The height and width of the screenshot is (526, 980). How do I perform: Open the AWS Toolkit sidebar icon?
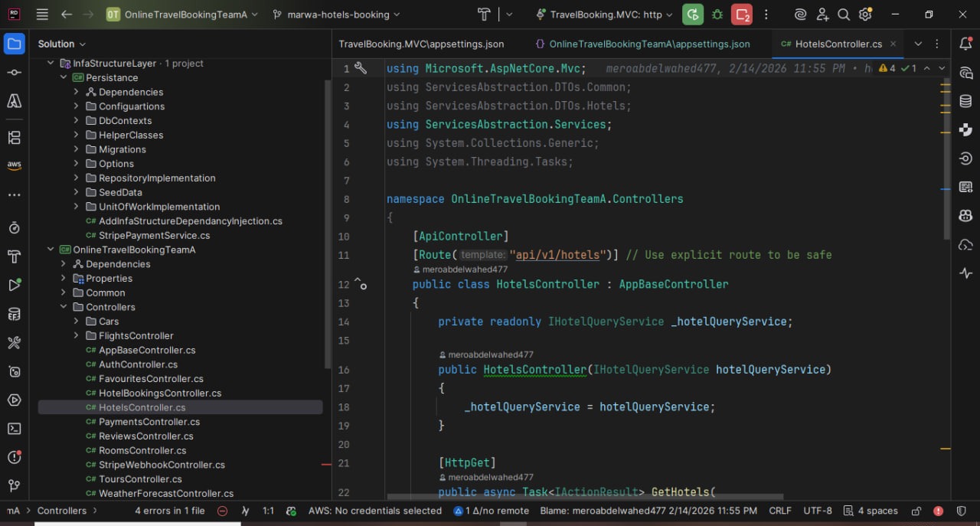click(14, 165)
